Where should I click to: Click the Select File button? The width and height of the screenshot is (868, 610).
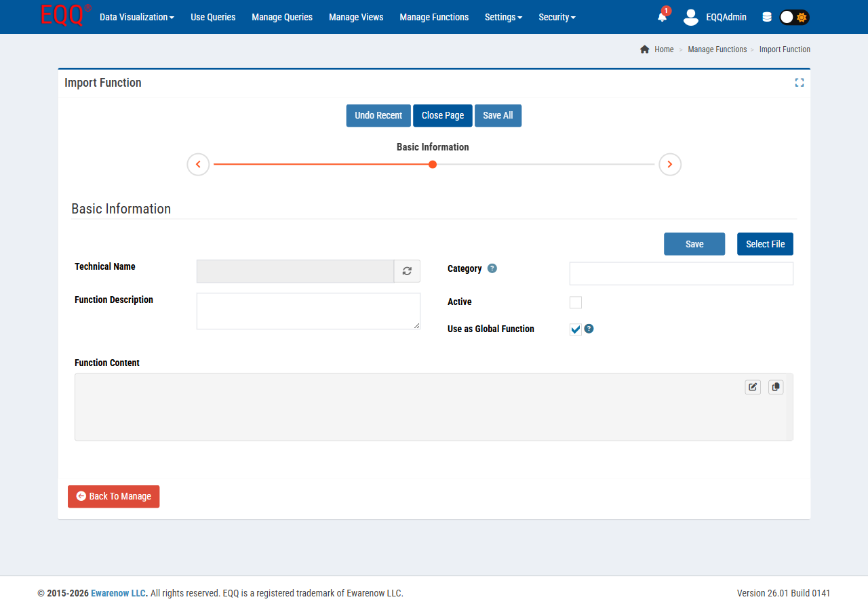(765, 244)
